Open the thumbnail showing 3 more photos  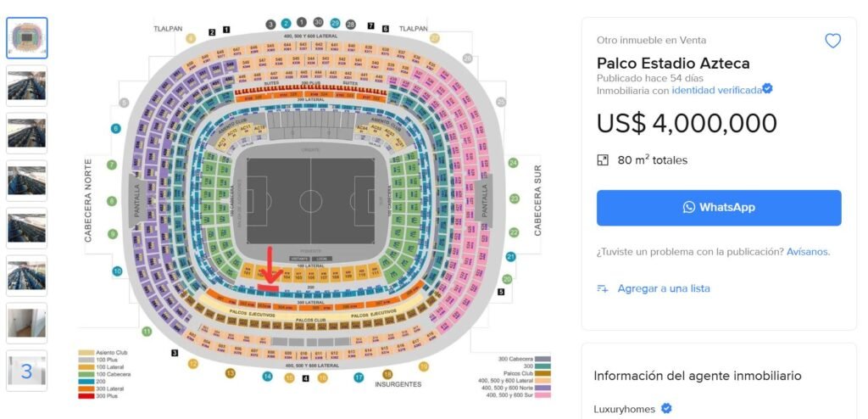tap(27, 371)
